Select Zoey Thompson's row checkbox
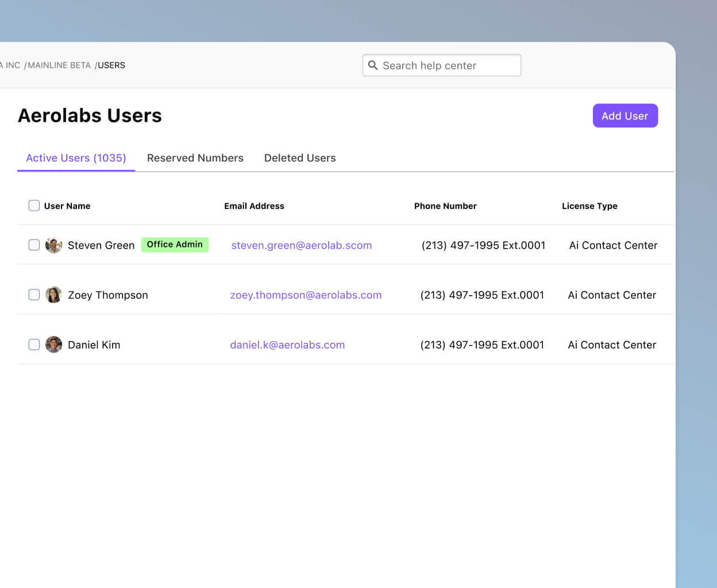The height and width of the screenshot is (588, 717). (x=34, y=295)
